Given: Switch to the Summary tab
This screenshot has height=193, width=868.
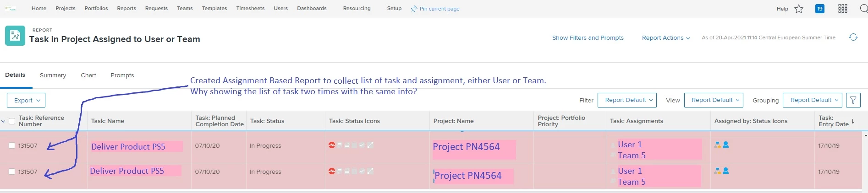Looking at the screenshot, I should point(53,75).
